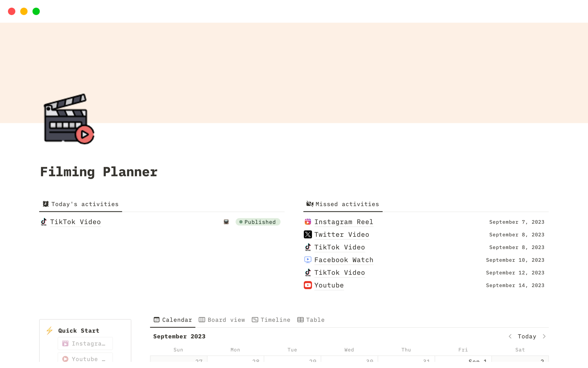Click the Facebook Watch icon in Missed activities
Screen dimensions: 588x368
point(308,260)
